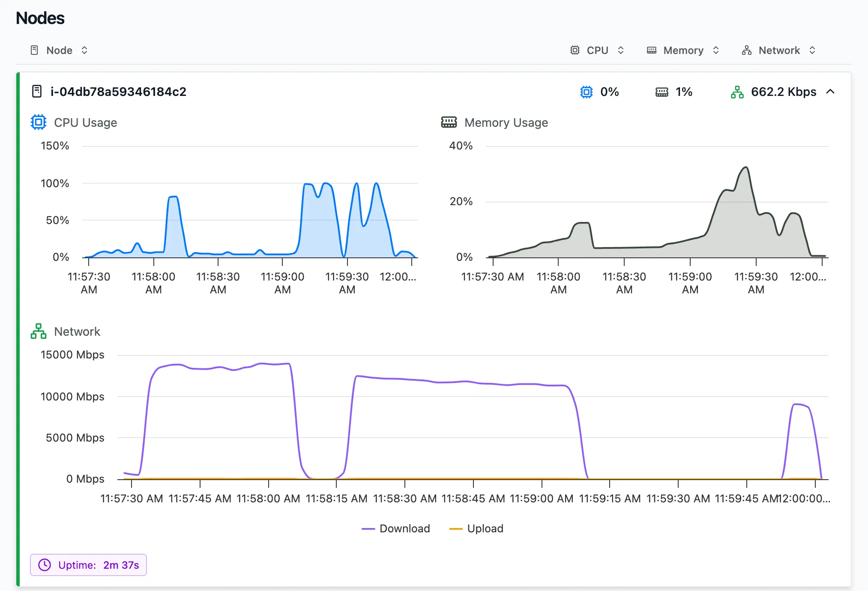Click the Uptime 2m 37s badge
868x591 pixels.
tap(88, 565)
